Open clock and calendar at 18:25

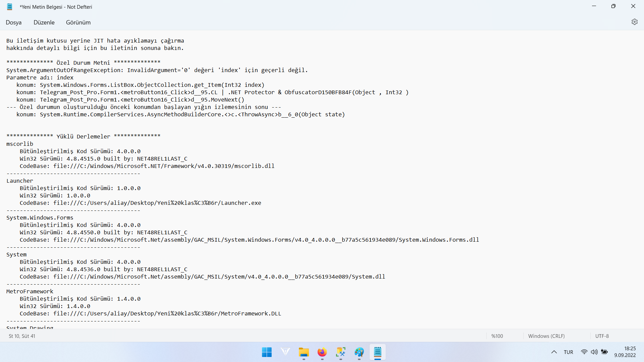click(625, 352)
